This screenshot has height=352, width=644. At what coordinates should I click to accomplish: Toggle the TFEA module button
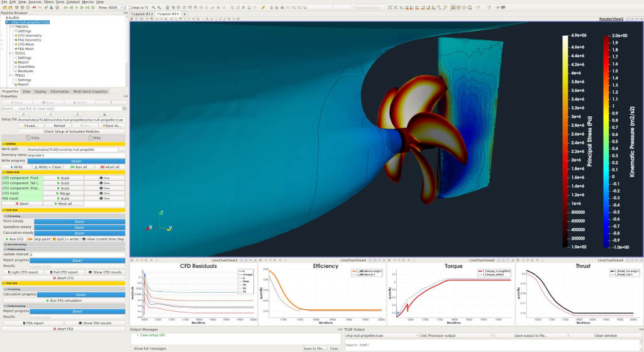[94, 138]
